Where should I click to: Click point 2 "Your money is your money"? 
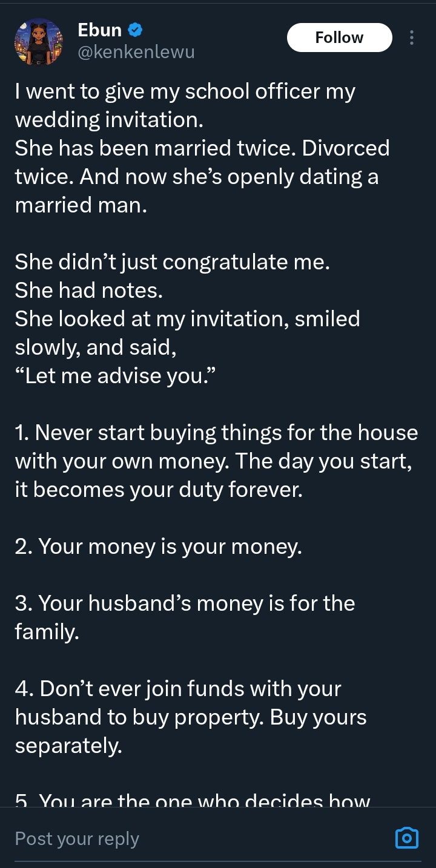(158, 547)
